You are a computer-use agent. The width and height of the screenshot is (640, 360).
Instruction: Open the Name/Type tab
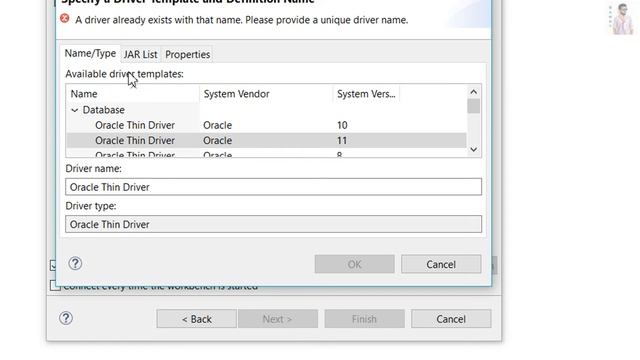pyautogui.click(x=90, y=53)
